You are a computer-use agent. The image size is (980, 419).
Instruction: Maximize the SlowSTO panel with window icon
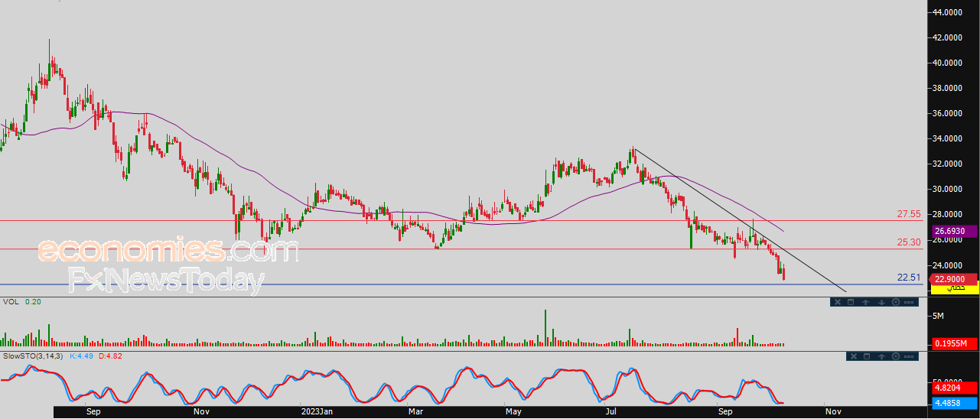point(867,356)
